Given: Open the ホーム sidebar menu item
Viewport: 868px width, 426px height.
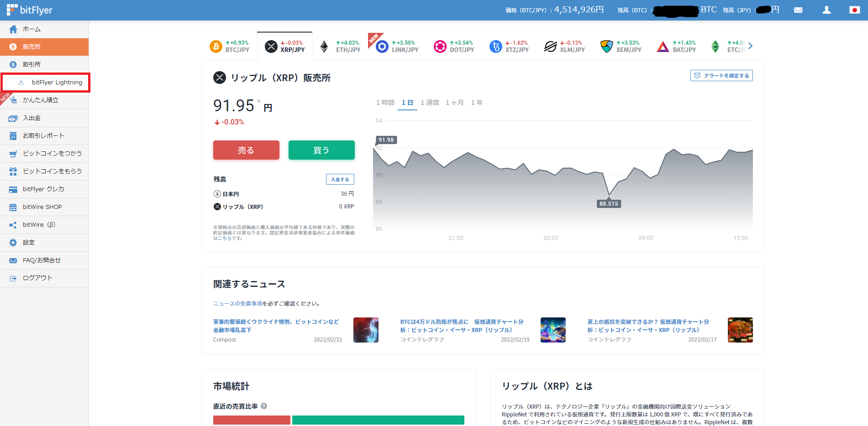Looking at the screenshot, I should pos(44,29).
